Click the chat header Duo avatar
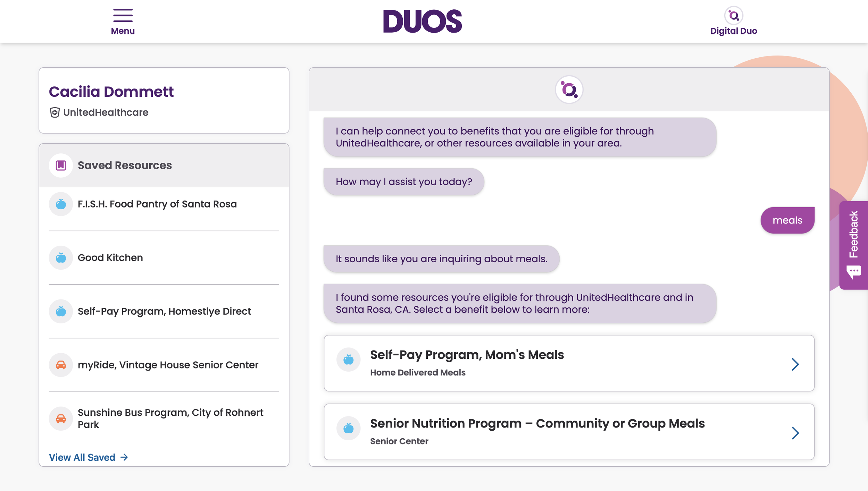 [569, 90]
